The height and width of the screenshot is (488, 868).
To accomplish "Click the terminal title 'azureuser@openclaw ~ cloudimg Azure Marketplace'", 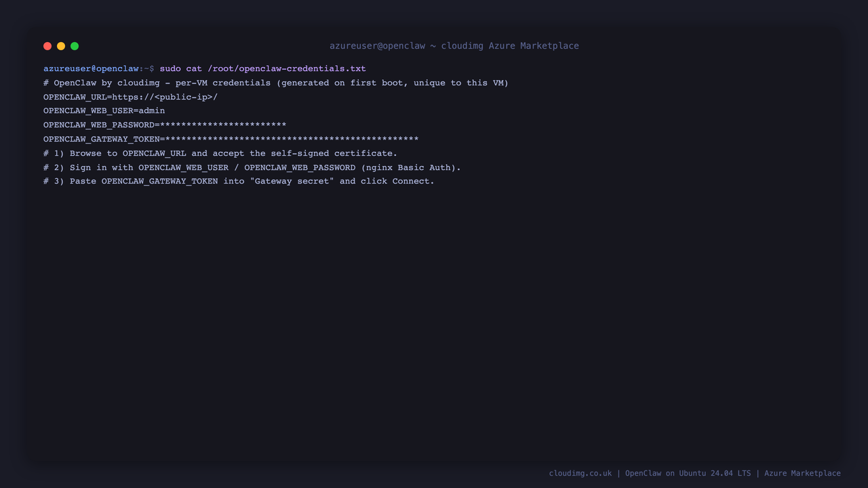I will (x=454, y=46).
